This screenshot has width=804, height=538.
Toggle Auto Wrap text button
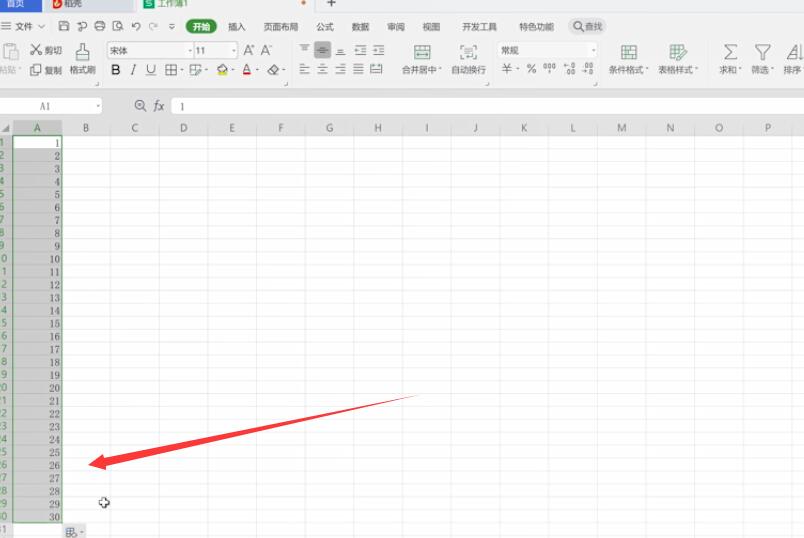pyautogui.click(x=468, y=59)
